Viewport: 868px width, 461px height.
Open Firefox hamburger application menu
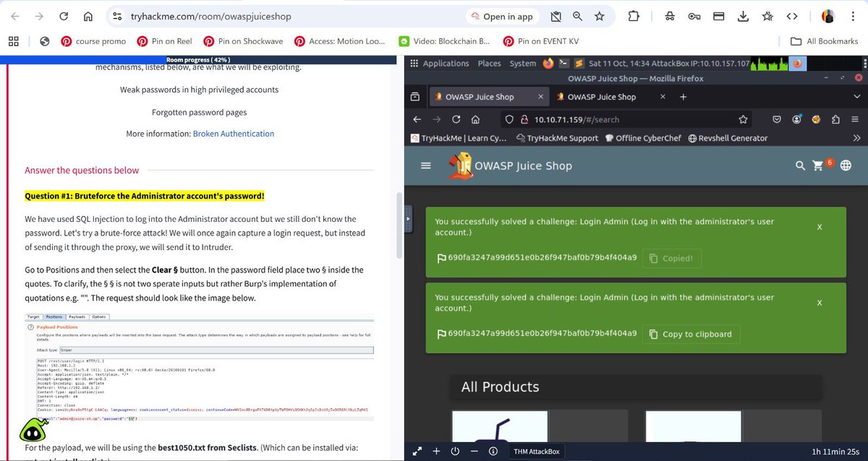856,119
